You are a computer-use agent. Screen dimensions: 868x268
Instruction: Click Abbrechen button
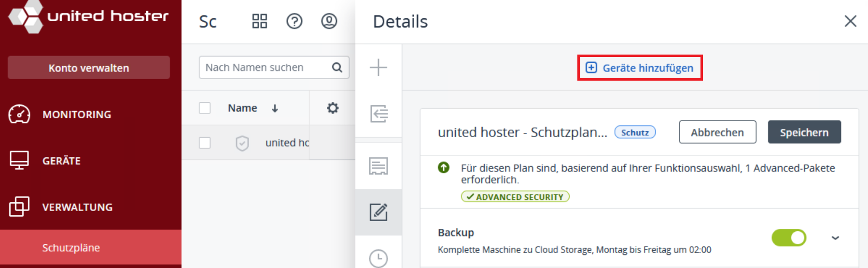[717, 132]
